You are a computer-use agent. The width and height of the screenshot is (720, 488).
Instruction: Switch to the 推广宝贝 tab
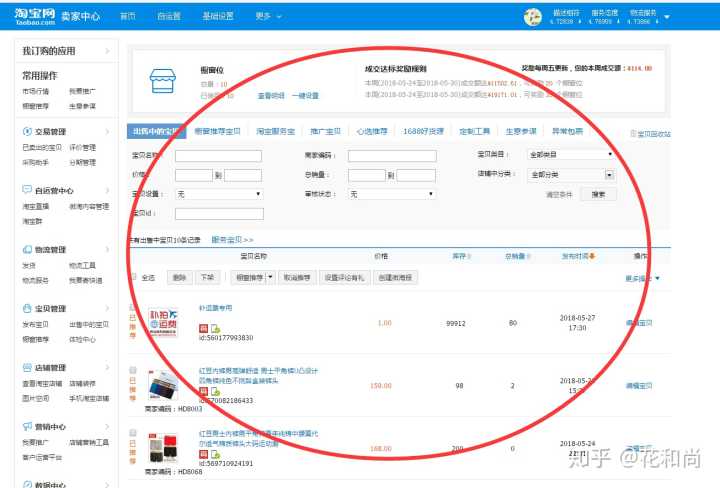click(325, 131)
